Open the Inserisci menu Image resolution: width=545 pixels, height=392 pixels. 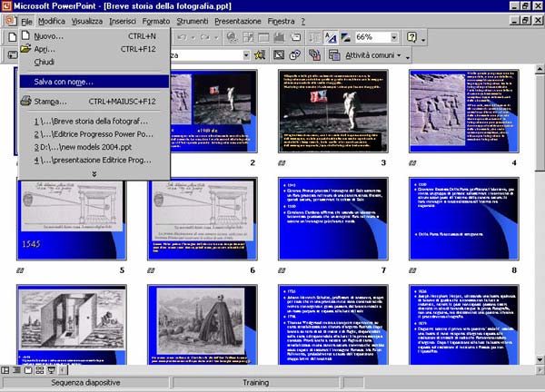point(123,22)
